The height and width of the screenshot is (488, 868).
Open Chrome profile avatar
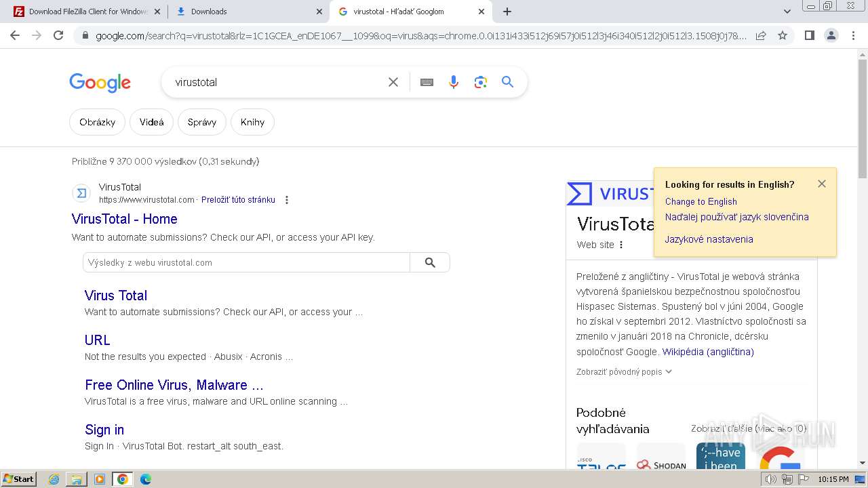pyautogui.click(x=831, y=35)
